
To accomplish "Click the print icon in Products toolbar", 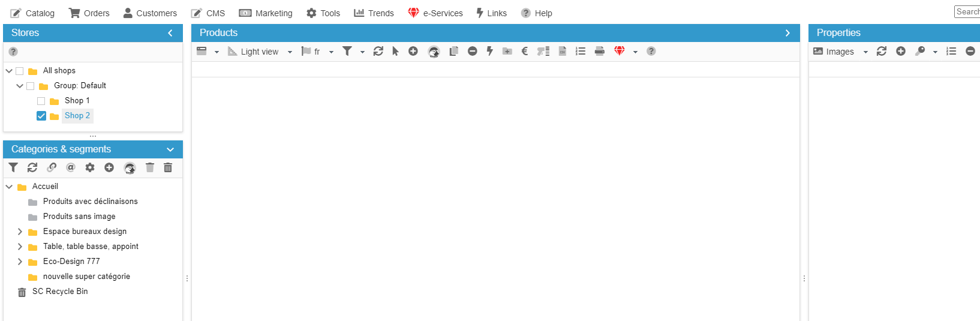I will 599,52.
